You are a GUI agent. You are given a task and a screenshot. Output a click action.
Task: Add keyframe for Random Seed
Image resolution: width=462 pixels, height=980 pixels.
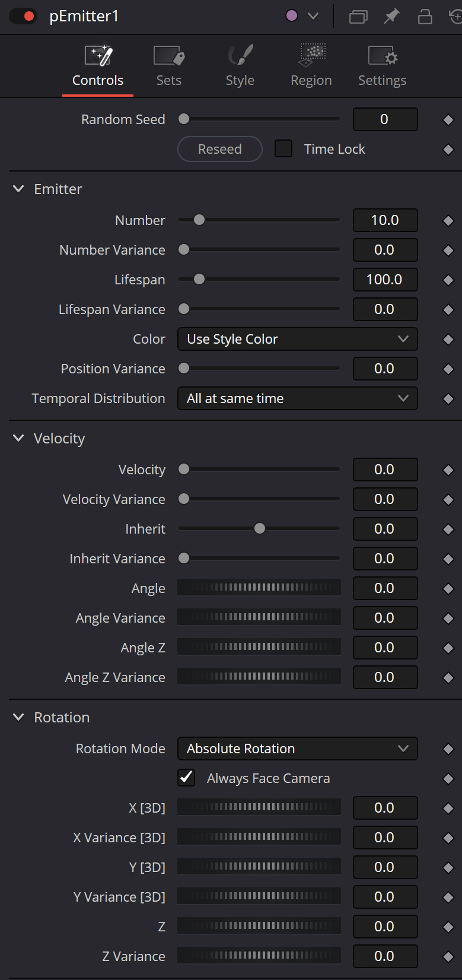click(448, 120)
